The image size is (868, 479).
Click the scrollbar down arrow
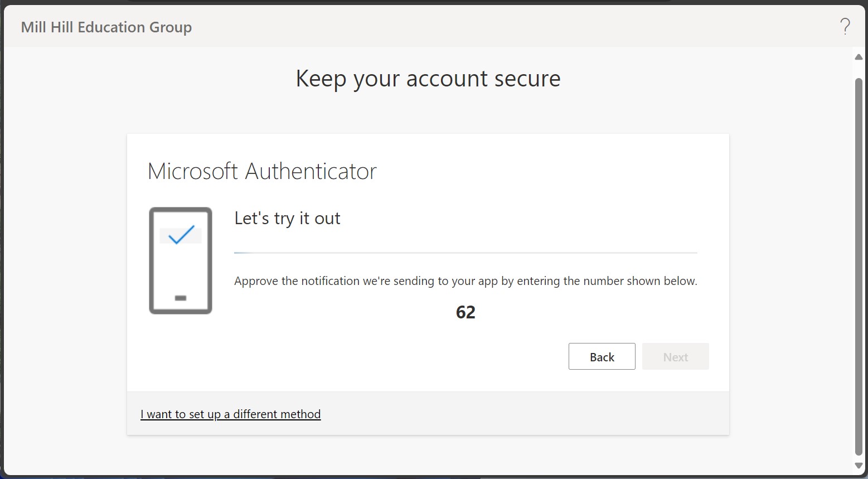(x=859, y=465)
